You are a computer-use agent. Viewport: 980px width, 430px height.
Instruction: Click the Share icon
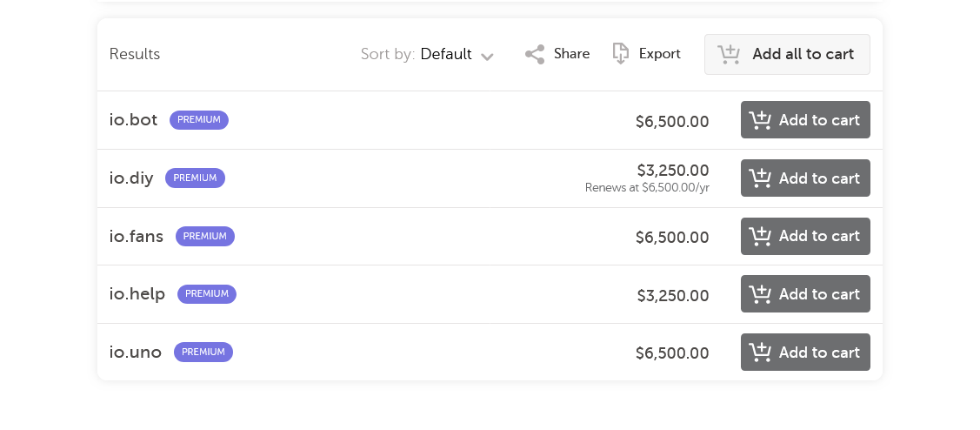coord(535,55)
